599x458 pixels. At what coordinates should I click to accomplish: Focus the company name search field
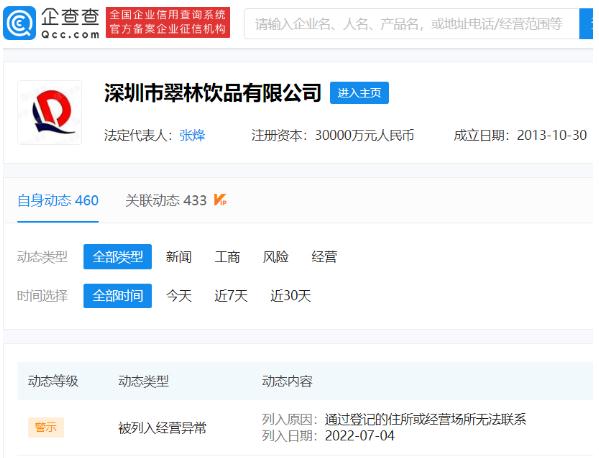pos(412,24)
